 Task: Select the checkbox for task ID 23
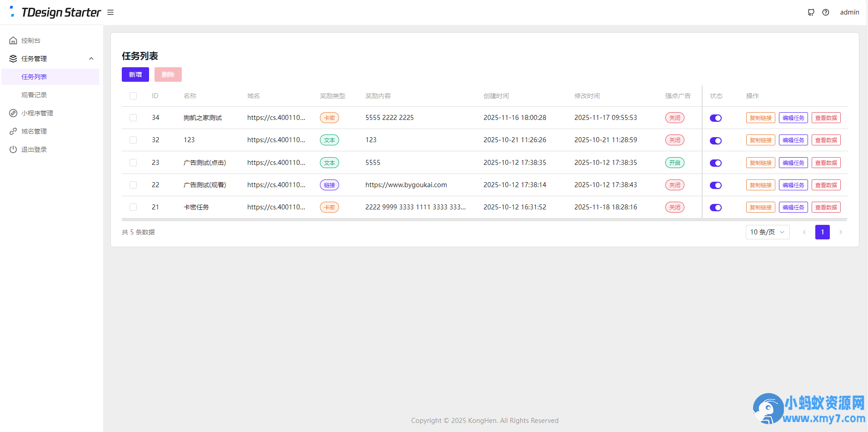(133, 163)
